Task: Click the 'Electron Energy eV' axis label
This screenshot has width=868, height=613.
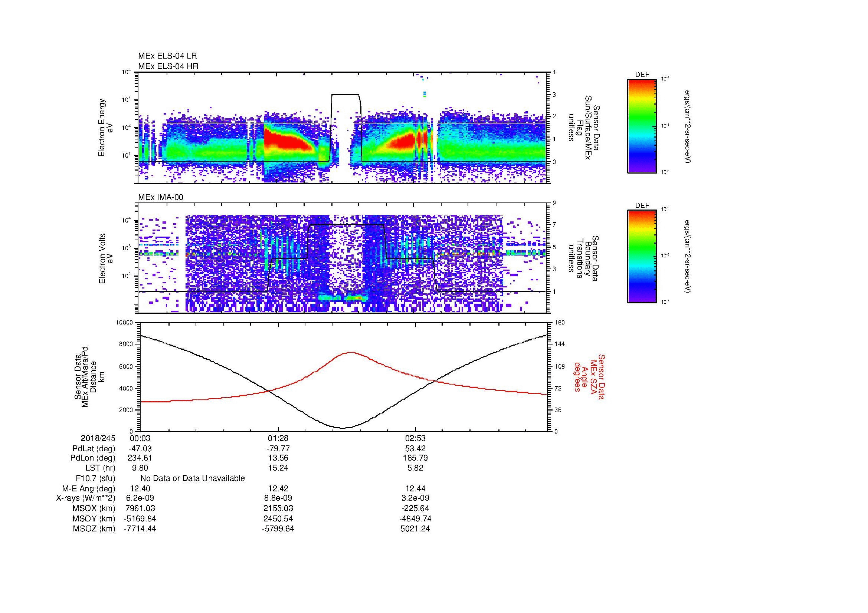Action: pyautogui.click(x=105, y=128)
